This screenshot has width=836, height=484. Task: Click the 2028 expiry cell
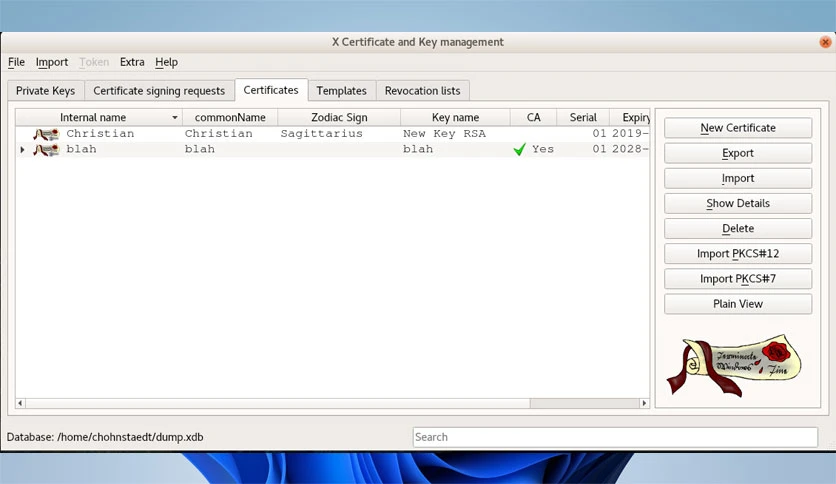coord(630,149)
